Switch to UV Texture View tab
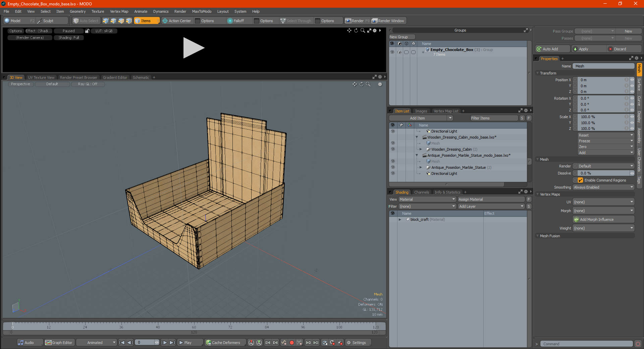The width and height of the screenshot is (644, 349). 41,78
